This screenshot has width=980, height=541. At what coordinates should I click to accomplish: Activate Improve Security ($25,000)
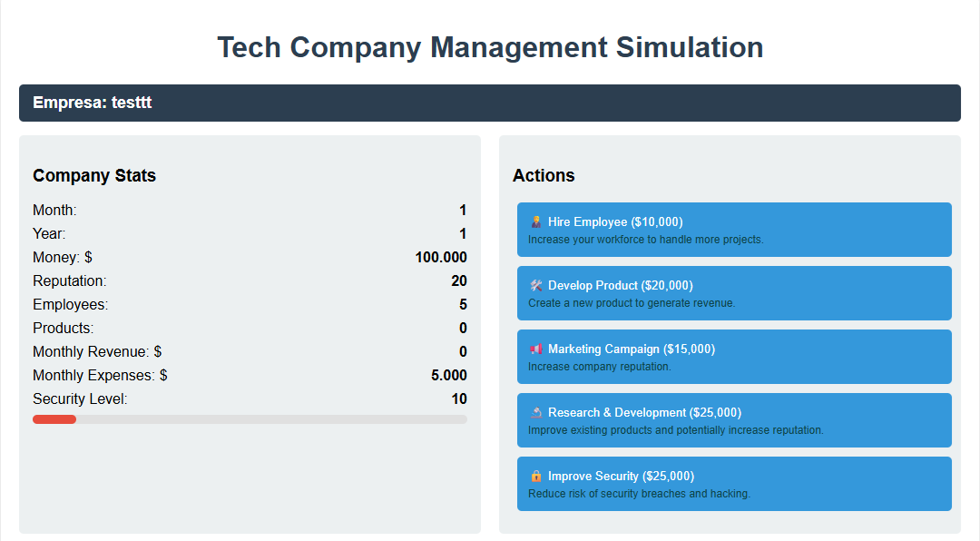click(734, 483)
